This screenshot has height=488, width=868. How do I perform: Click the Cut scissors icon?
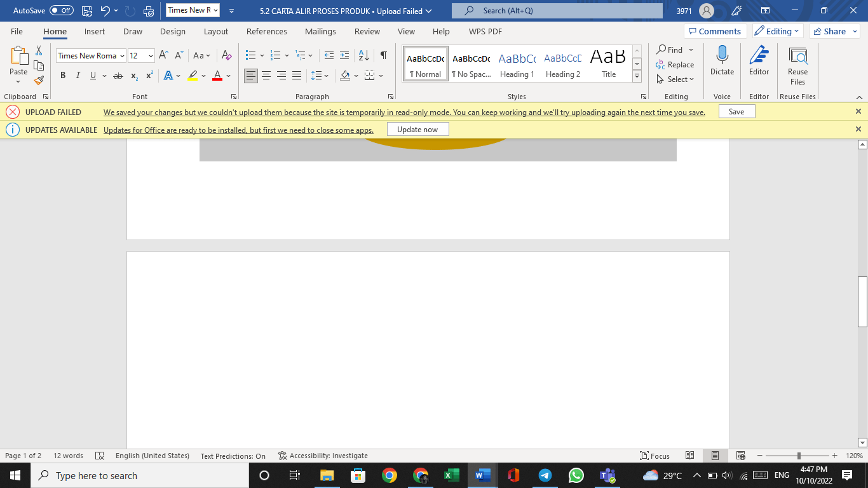[39, 51]
